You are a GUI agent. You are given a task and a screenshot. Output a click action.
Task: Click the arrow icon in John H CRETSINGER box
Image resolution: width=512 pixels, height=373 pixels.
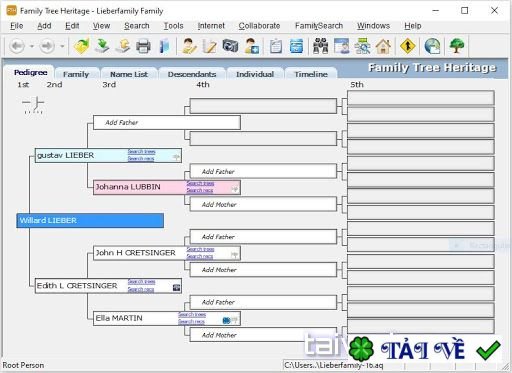(235, 255)
